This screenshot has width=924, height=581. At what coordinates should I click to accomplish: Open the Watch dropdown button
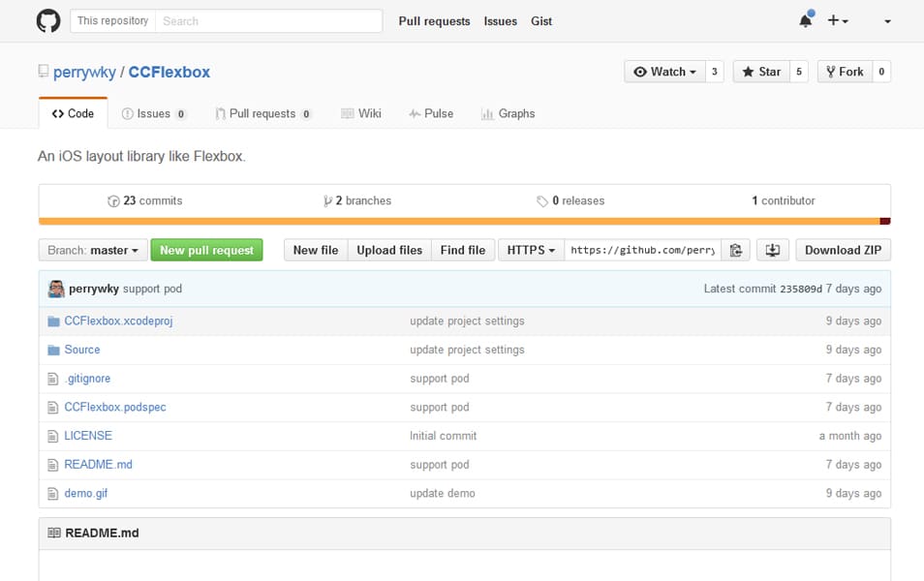tap(664, 72)
